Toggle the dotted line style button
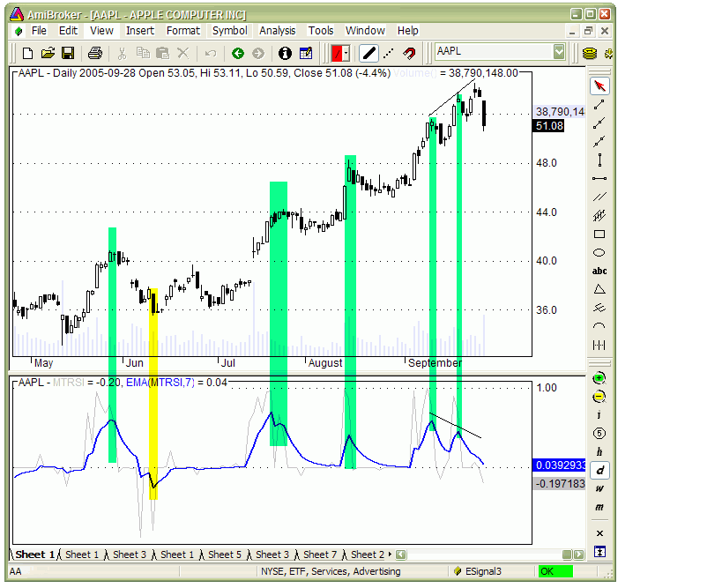Screen dimensions: 722x588 click(389, 54)
